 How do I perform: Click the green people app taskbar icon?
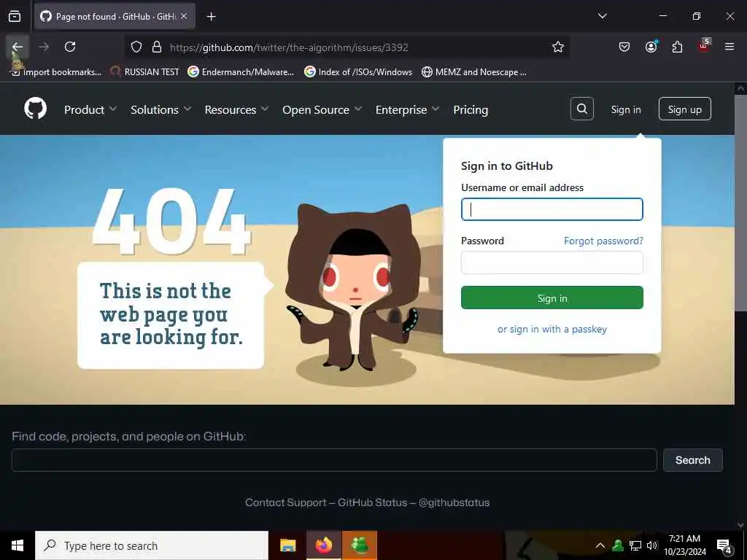(x=360, y=545)
